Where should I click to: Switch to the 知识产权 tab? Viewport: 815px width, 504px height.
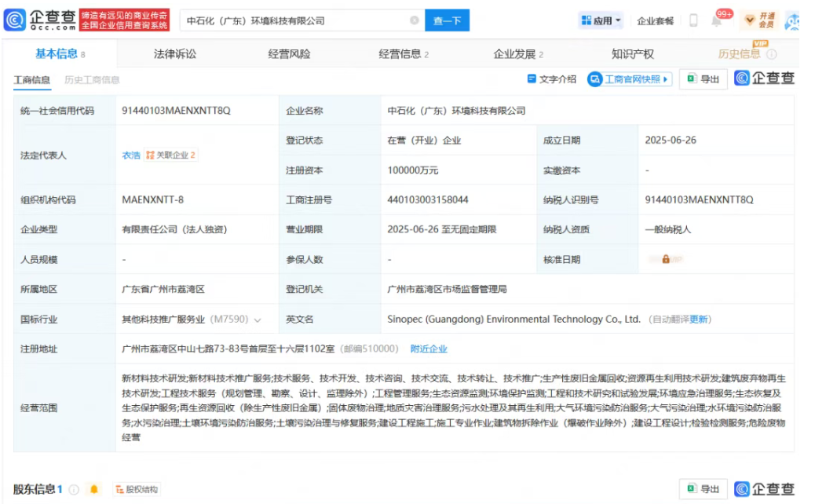coord(632,54)
